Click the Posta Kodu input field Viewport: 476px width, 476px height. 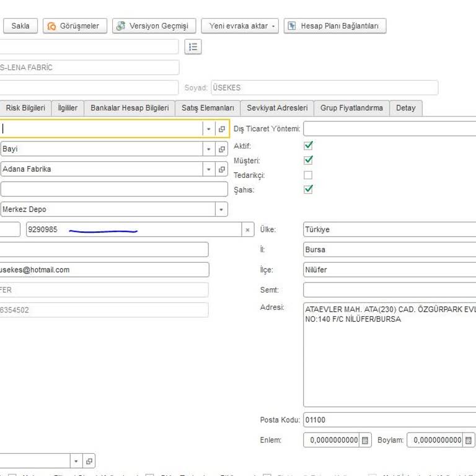[389, 420]
